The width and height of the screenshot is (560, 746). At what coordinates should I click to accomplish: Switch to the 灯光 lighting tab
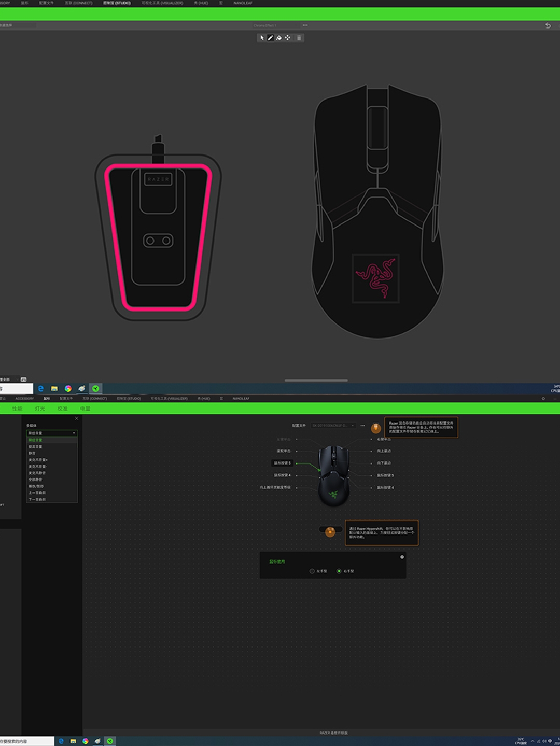click(40, 409)
